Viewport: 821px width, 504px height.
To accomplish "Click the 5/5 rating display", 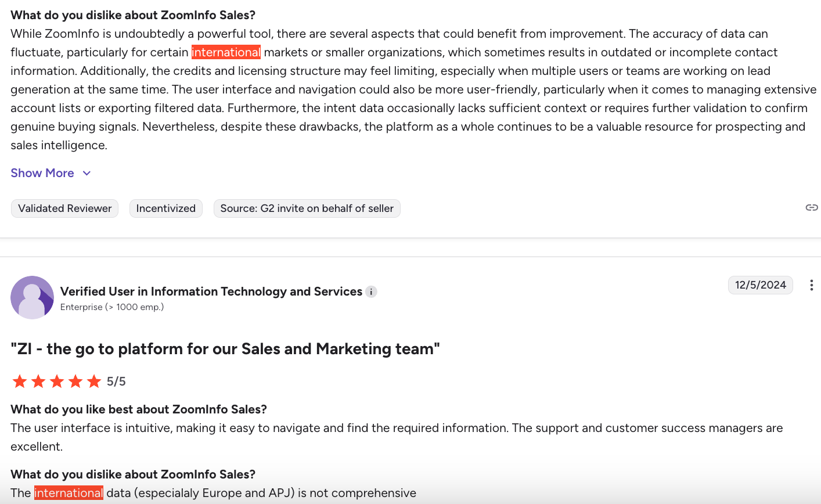I will (x=117, y=381).
